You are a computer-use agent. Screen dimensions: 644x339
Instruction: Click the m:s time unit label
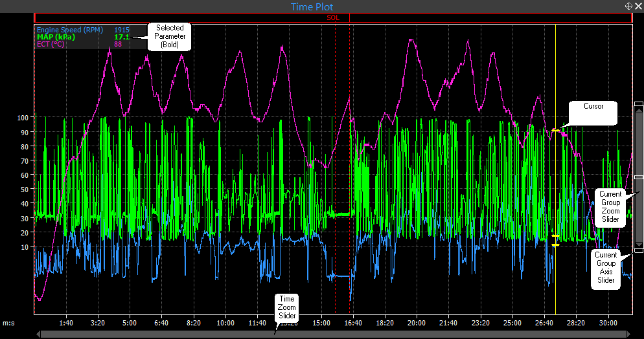click(x=8, y=323)
